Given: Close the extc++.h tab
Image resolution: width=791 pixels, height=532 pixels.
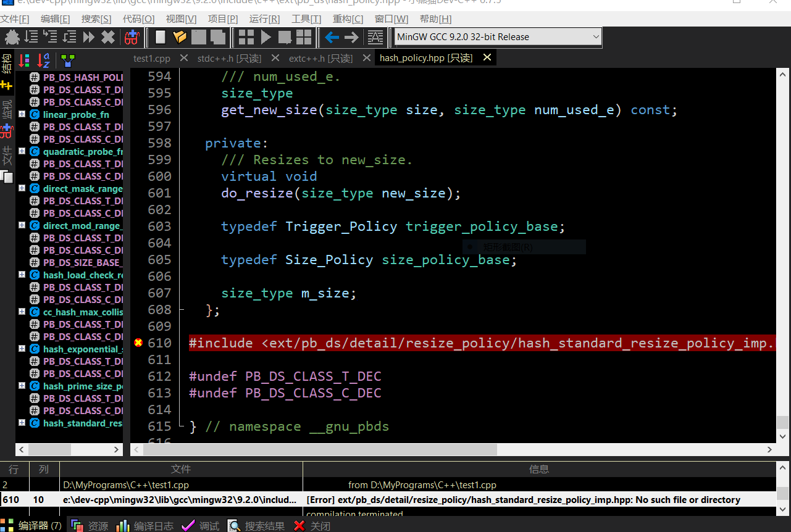Looking at the screenshot, I should [x=366, y=57].
